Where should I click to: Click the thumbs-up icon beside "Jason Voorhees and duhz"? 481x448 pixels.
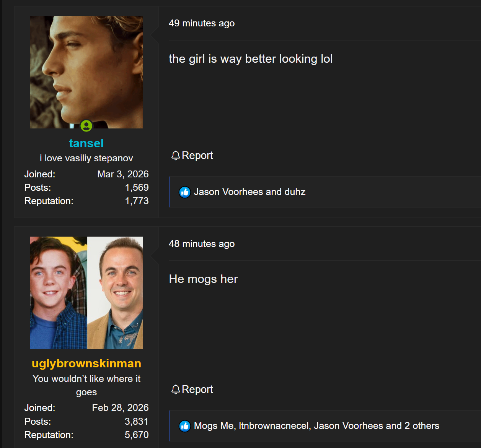(185, 192)
